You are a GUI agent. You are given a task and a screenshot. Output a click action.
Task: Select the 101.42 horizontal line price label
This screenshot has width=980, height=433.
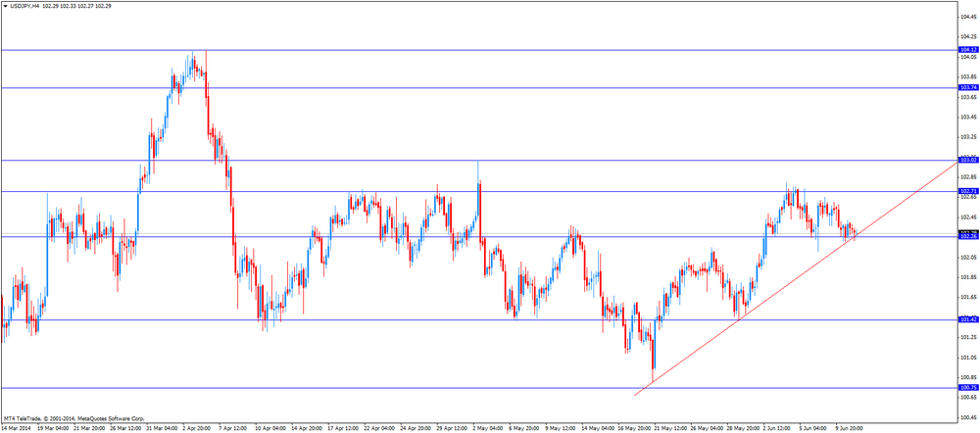pos(968,320)
